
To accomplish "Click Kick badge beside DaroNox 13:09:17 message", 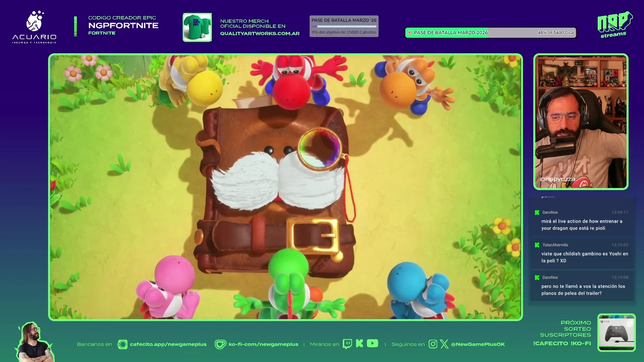I will pos(537,213).
